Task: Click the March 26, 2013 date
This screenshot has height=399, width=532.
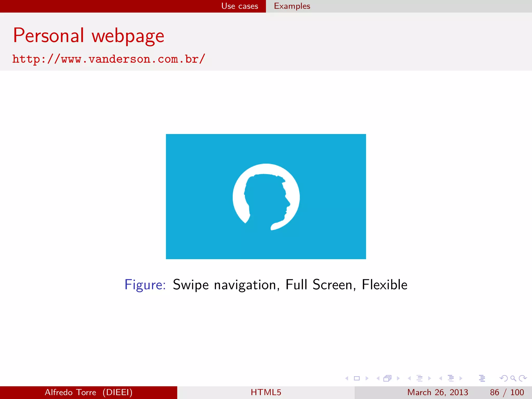Action: coord(438,392)
